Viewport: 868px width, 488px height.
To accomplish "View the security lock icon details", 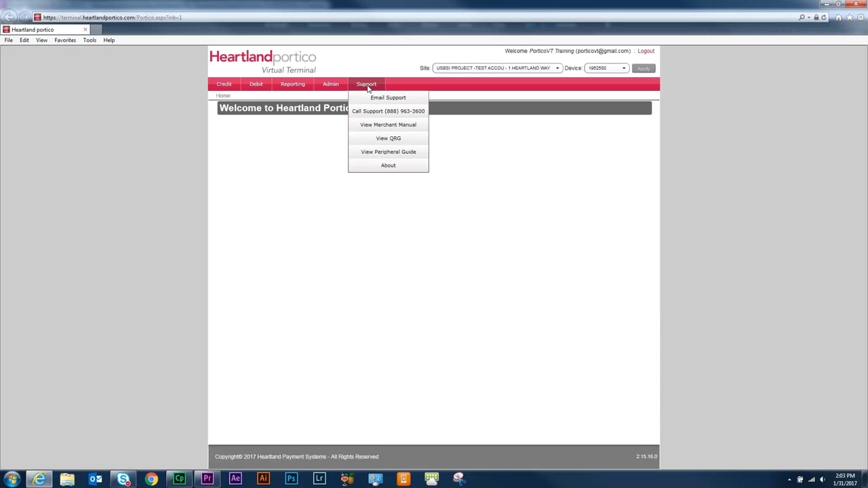I will click(x=816, y=18).
